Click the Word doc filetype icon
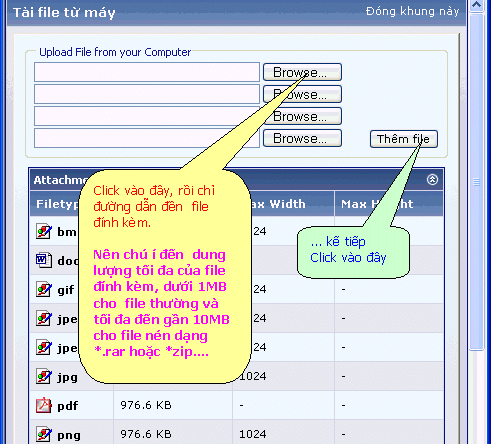 pos(44,260)
